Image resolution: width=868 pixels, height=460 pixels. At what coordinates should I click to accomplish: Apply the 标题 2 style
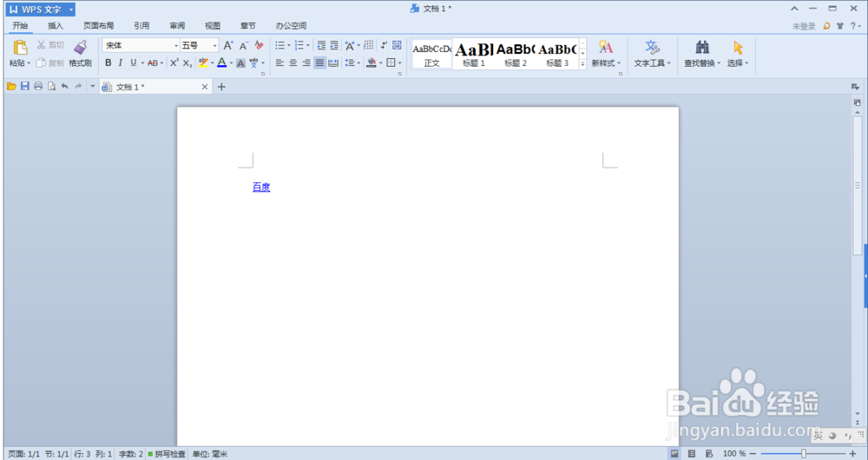coord(516,55)
